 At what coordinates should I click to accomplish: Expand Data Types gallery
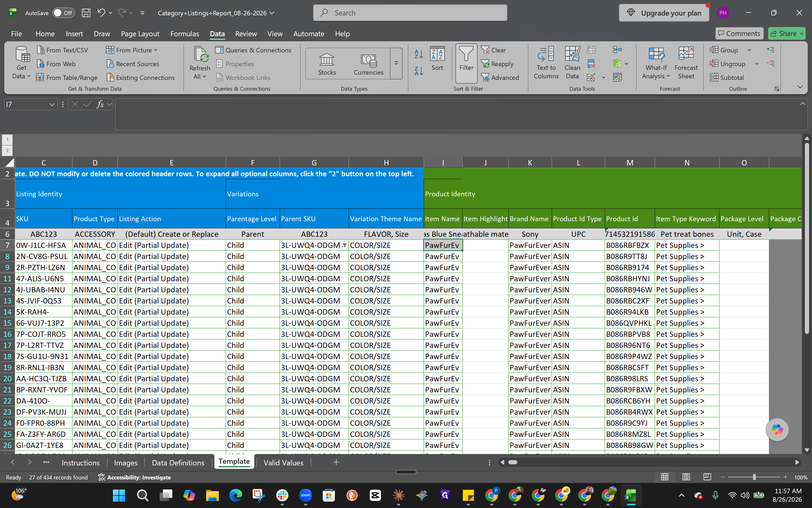click(x=396, y=63)
